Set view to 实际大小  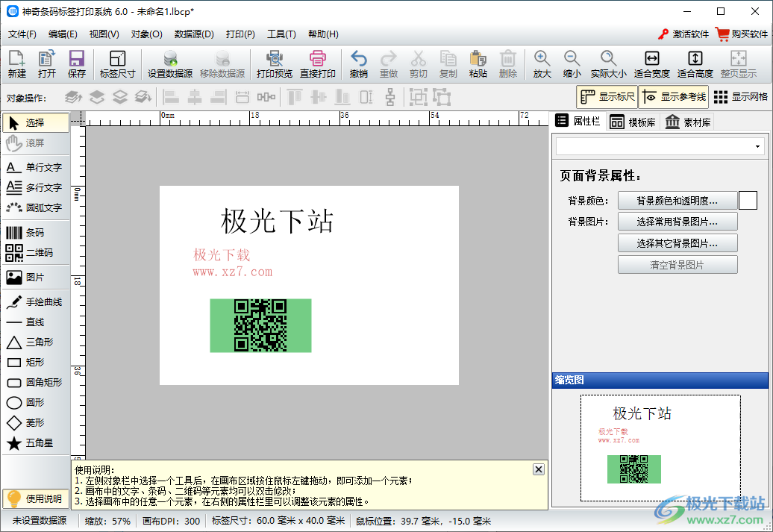pos(608,64)
